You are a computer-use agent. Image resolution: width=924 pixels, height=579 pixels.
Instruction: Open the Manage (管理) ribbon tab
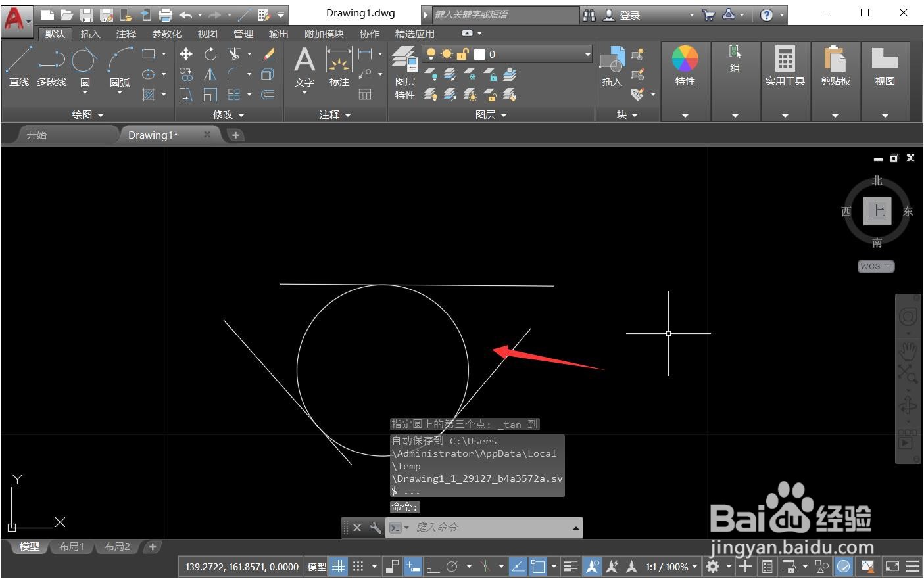[243, 34]
